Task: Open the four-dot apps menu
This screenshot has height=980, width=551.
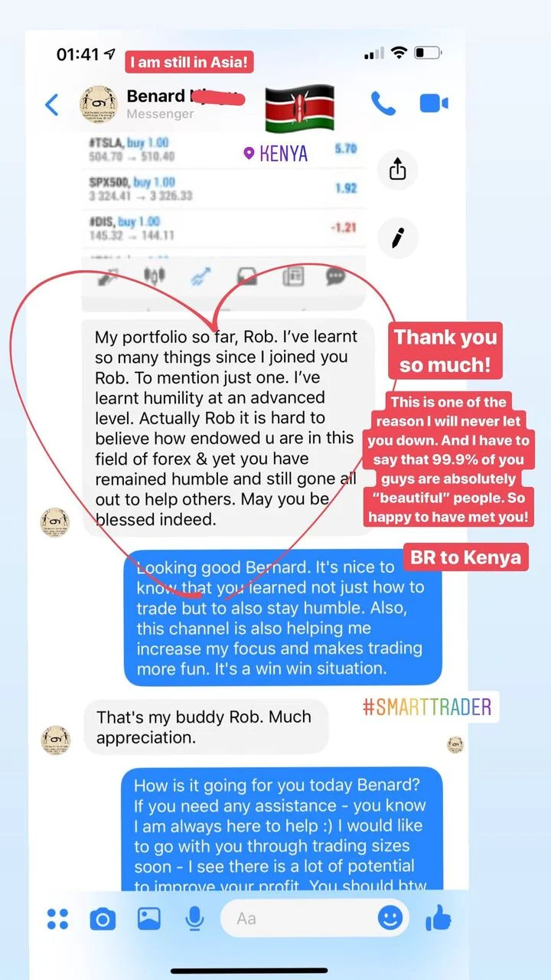Action: point(57,918)
